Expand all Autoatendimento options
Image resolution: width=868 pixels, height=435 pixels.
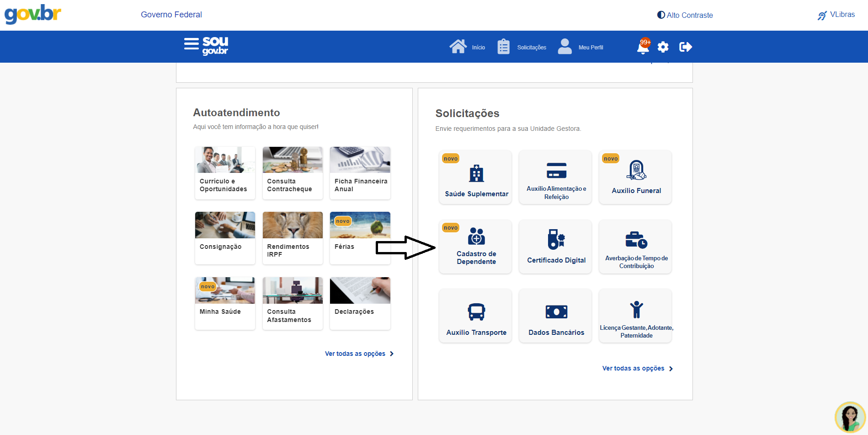tap(359, 354)
